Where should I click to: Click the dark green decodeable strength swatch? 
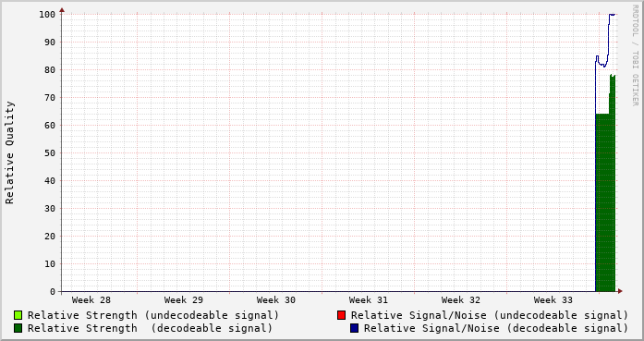point(18,328)
